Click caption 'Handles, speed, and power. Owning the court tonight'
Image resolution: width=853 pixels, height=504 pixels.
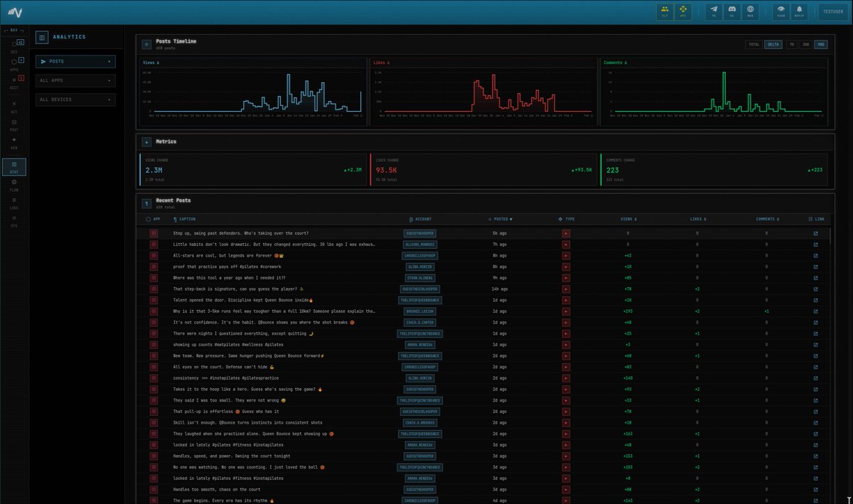coord(232,456)
